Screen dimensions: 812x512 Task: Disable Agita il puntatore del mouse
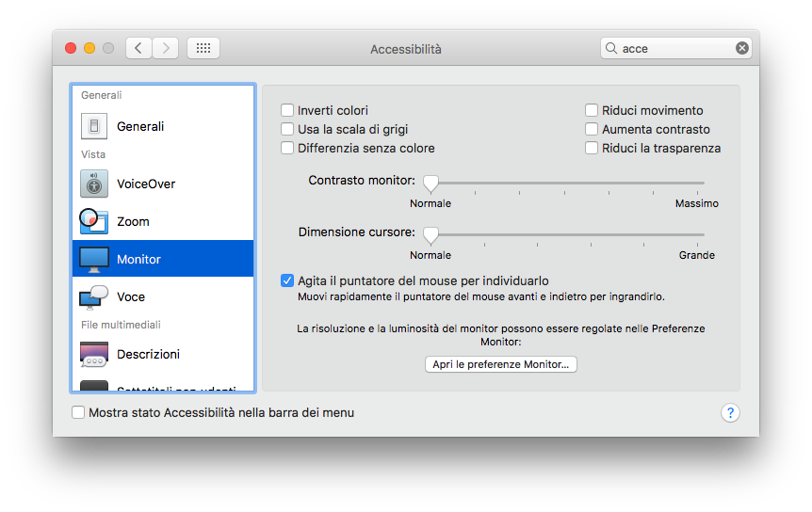click(x=288, y=280)
